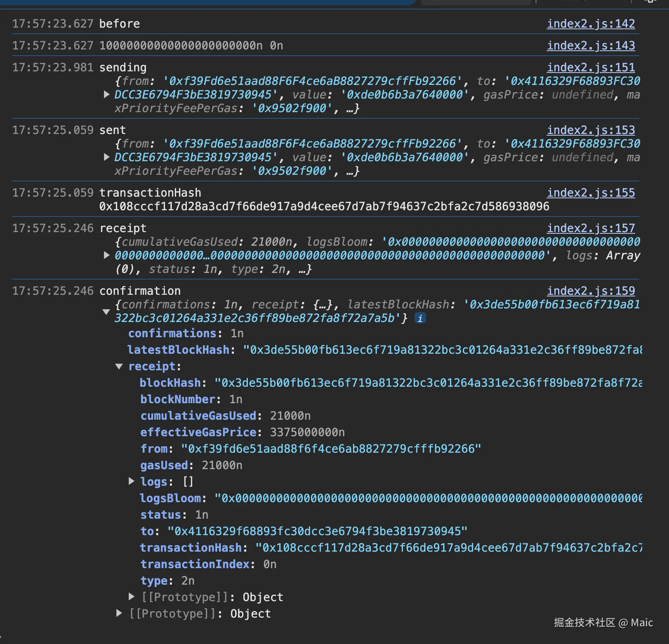Viewport: 669px width, 644px height.
Task: Open index2.js:159 beside the confirmation log
Action: [591, 291]
